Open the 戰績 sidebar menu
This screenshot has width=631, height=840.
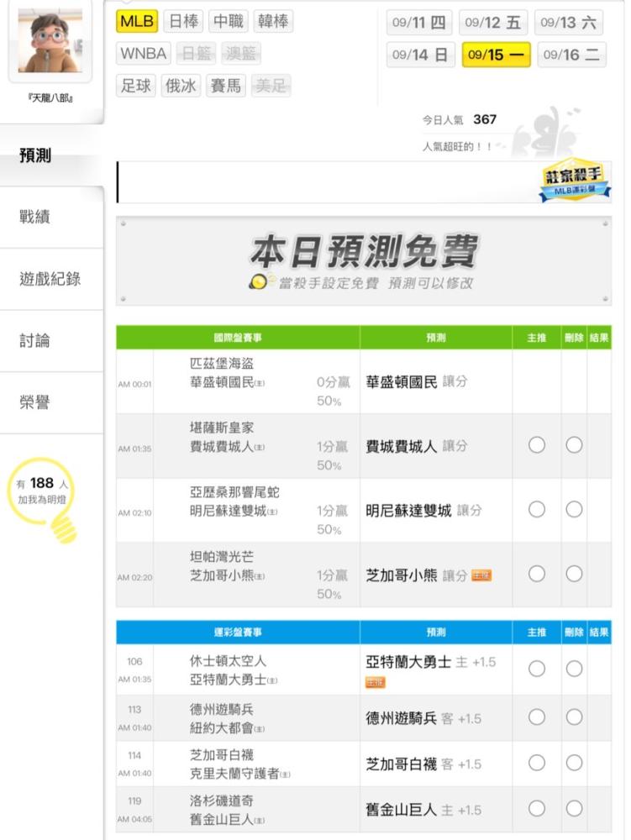click(51, 217)
